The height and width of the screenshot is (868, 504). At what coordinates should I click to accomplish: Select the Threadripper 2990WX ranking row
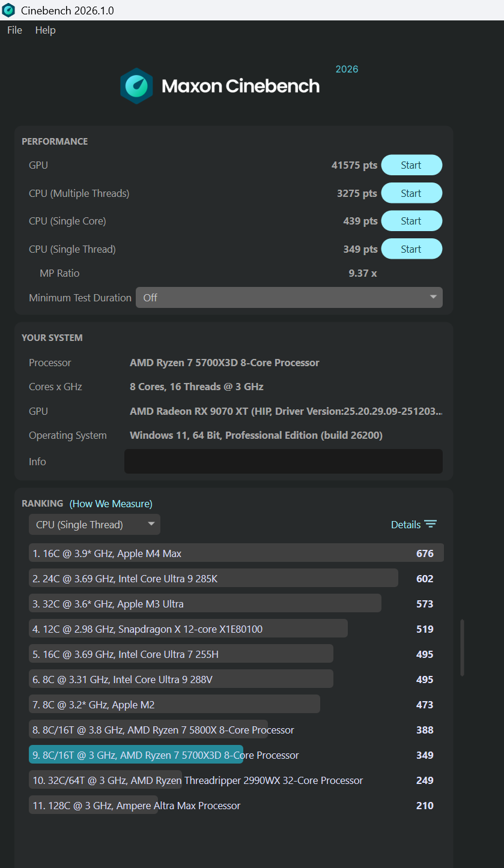pos(236,780)
